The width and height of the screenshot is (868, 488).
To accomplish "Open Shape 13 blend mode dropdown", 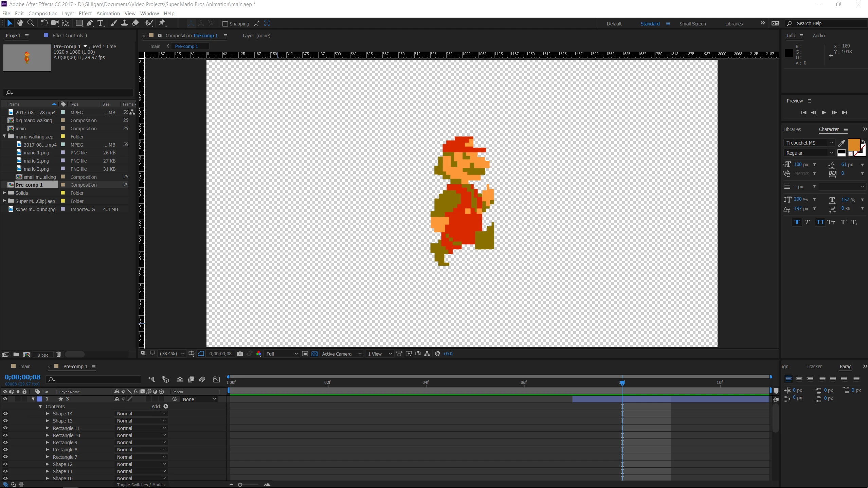I will point(141,421).
